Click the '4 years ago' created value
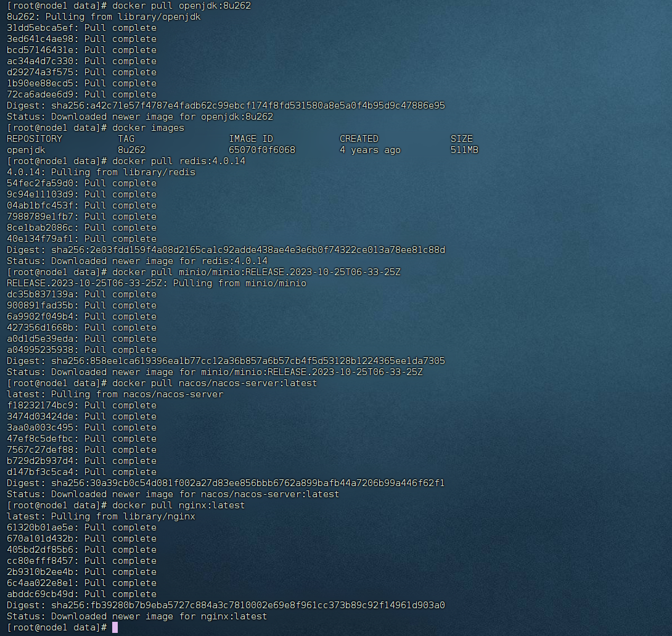The image size is (672, 636). (x=371, y=151)
